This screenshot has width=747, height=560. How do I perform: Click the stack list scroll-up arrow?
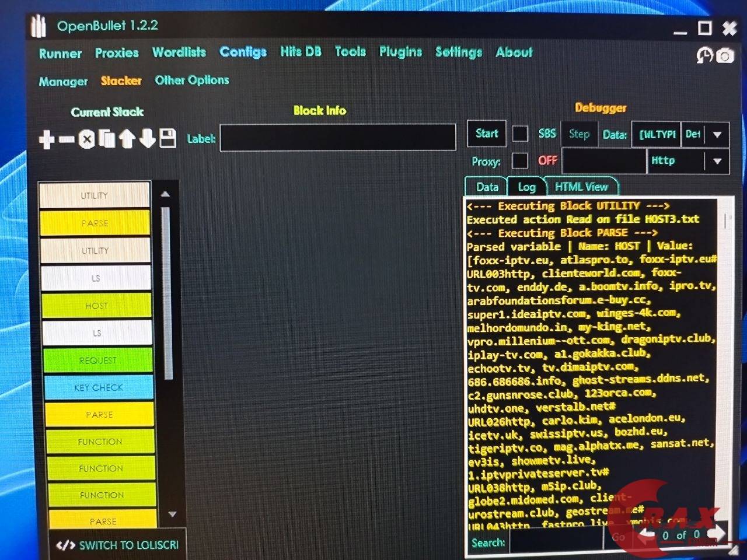coord(165,194)
